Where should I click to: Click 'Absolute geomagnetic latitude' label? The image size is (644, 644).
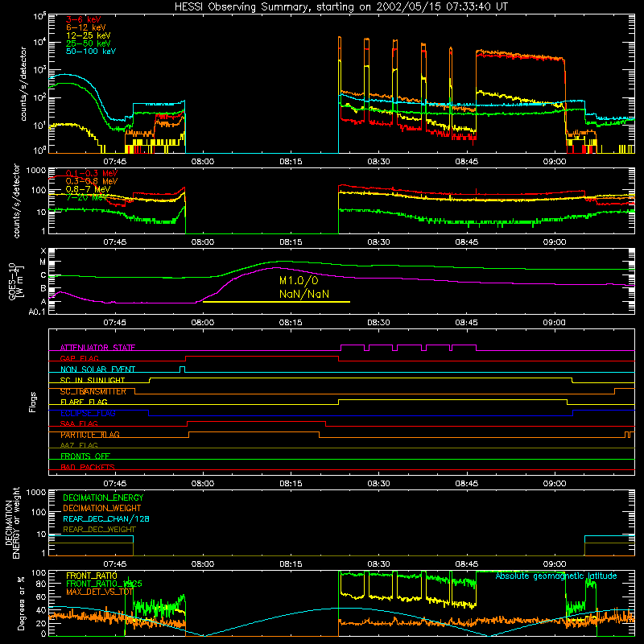556,576
